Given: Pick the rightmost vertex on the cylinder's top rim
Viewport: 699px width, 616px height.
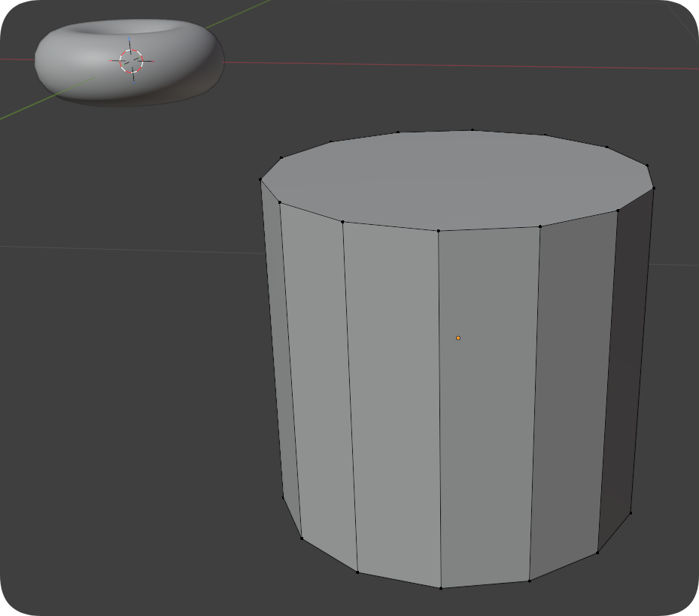Looking at the screenshot, I should click(x=654, y=188).
